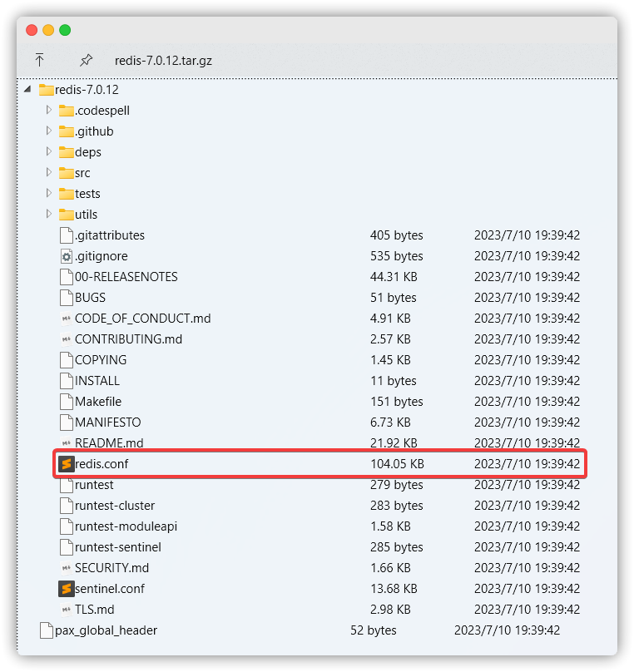The height and width of the screenshot is (672, 634).
Task: Select the redis-7.0.12 folder name
Action: 87,90
